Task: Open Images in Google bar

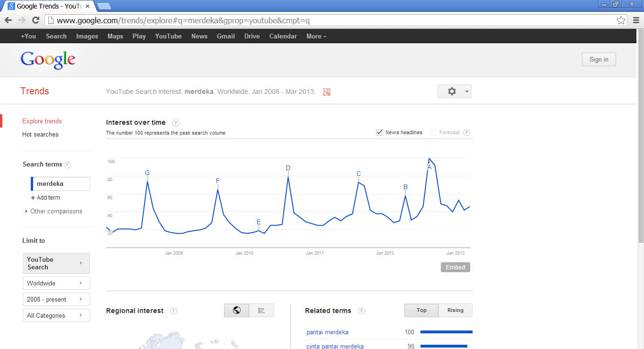Action: (87, 36)
